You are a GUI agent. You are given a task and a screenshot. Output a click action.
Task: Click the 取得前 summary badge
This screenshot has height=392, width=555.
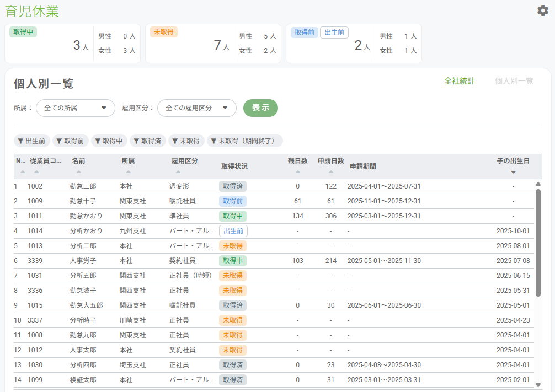[305, 32]
